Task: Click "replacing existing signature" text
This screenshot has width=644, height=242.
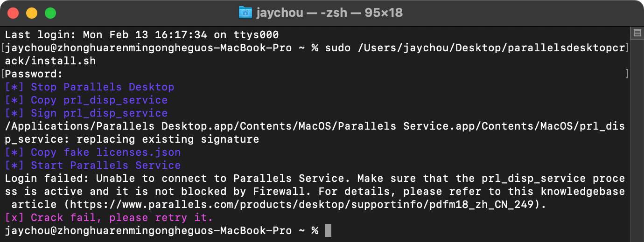Action: coord(168,139)
